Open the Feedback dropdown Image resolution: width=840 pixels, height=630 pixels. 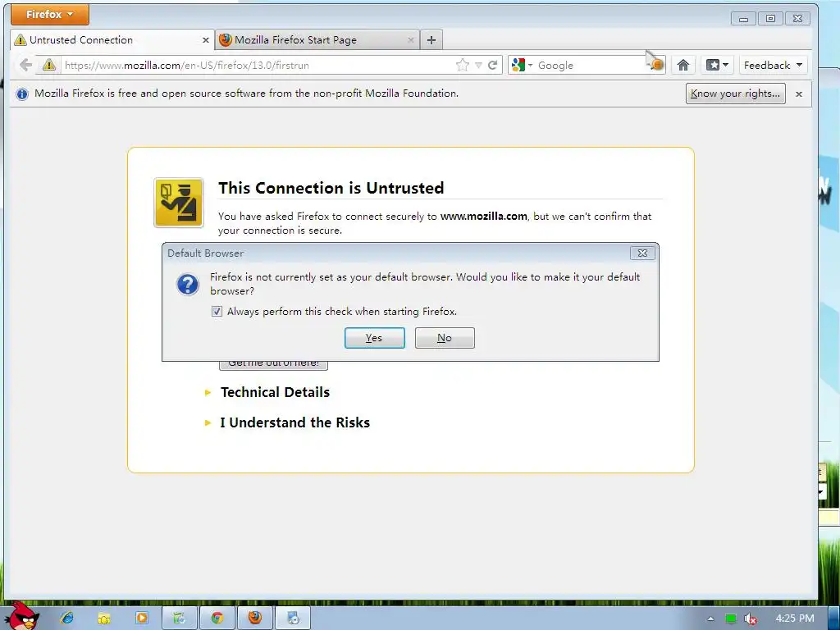coord(773,66)
